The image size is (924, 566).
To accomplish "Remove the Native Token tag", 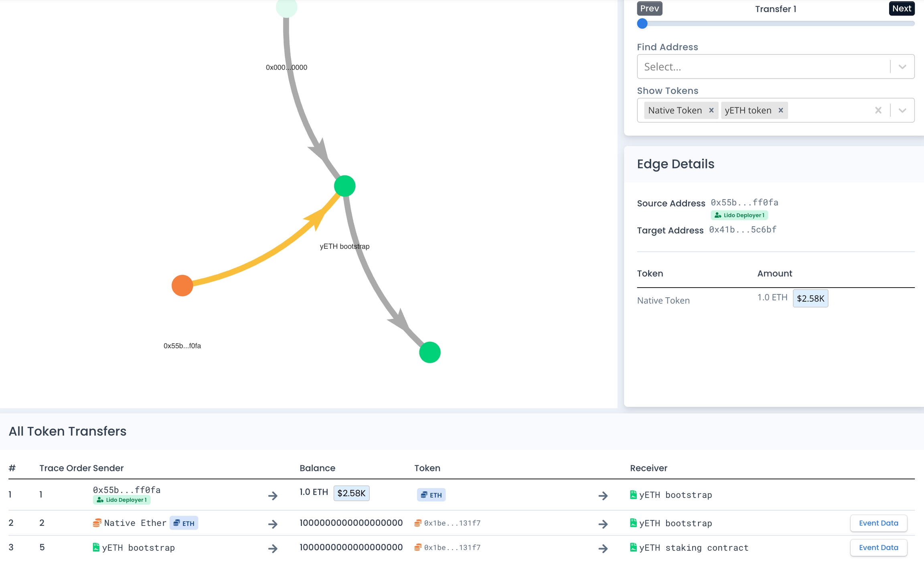I will tap(711, 110).
